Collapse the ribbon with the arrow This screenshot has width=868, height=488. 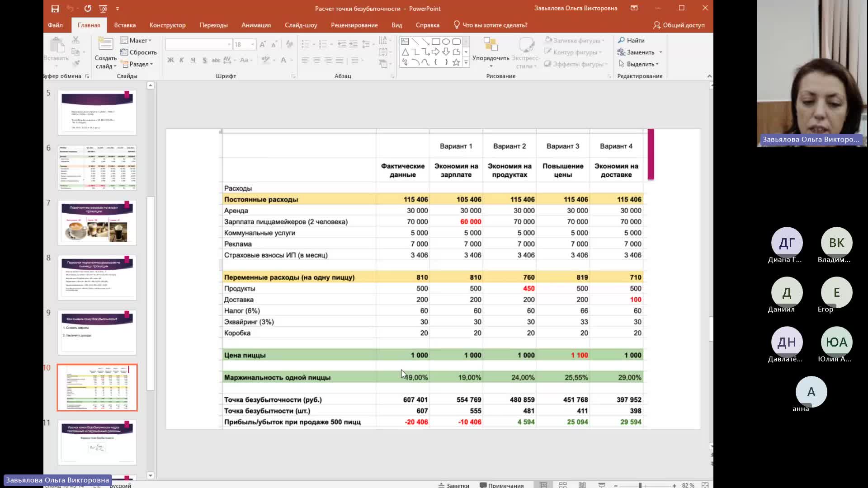tap(709, 76)
